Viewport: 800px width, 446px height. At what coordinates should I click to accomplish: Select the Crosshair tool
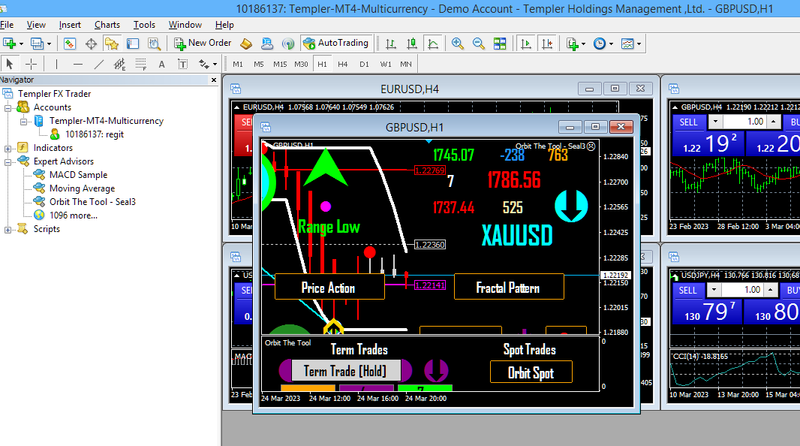[x=31, y=64]
